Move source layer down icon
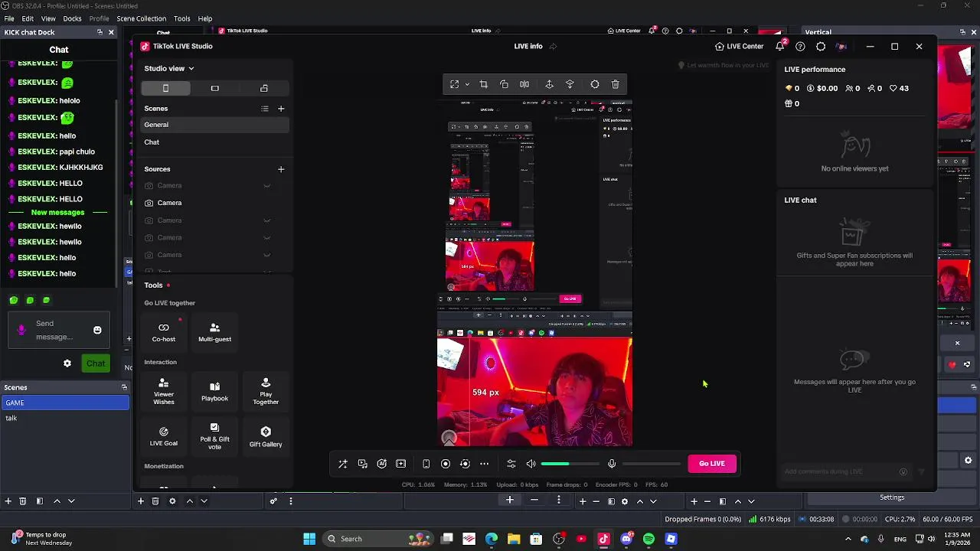The height and width of the screenshot is (551, 980). [x=570, y=84]
